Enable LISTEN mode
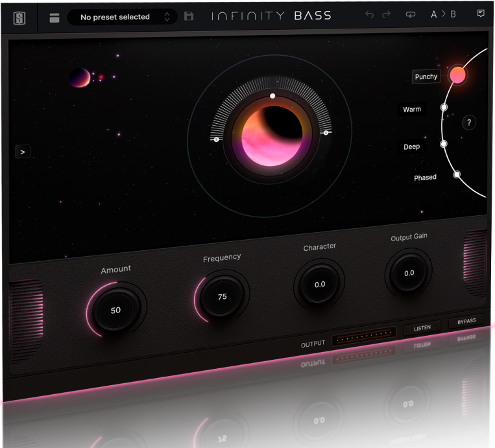Image resolution: width=495 pixels, height=448 pixels. 422,328
